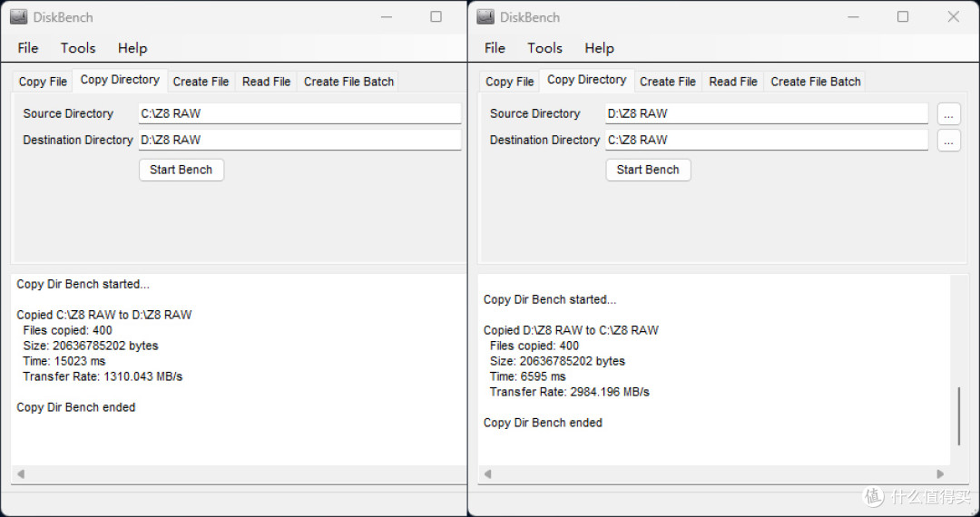Image resolution: width=980 pixels, height=517 pixels.
Task: Minimize the right DiskBench window
Action: [854, 17]
